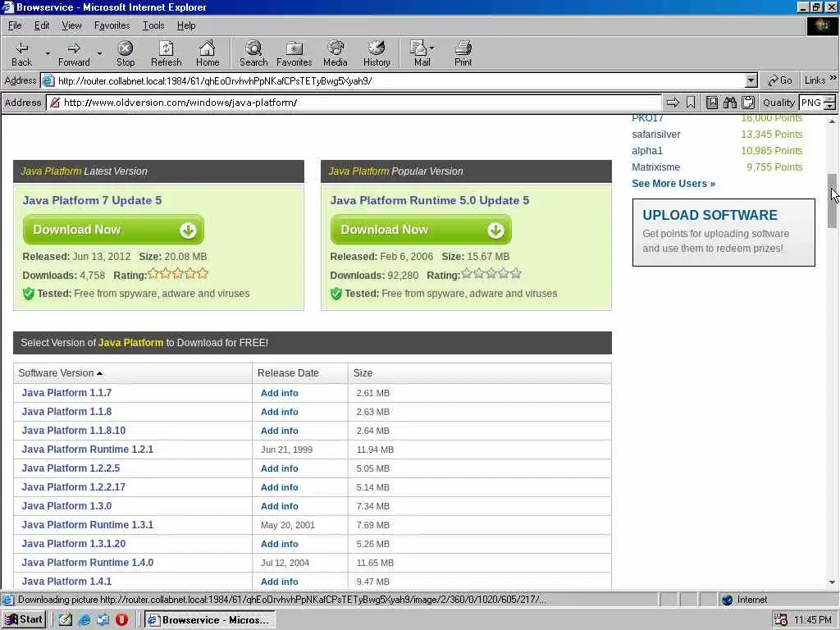840x630 pixels.
Task: Refresh the current page
Action: click(x=166, y=53)
